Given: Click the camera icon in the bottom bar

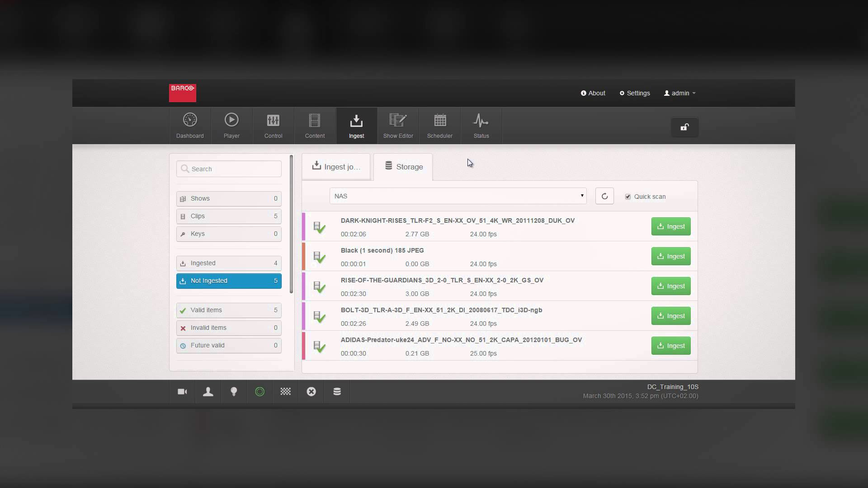Looking at the screenshot, I should click(182, 392).
